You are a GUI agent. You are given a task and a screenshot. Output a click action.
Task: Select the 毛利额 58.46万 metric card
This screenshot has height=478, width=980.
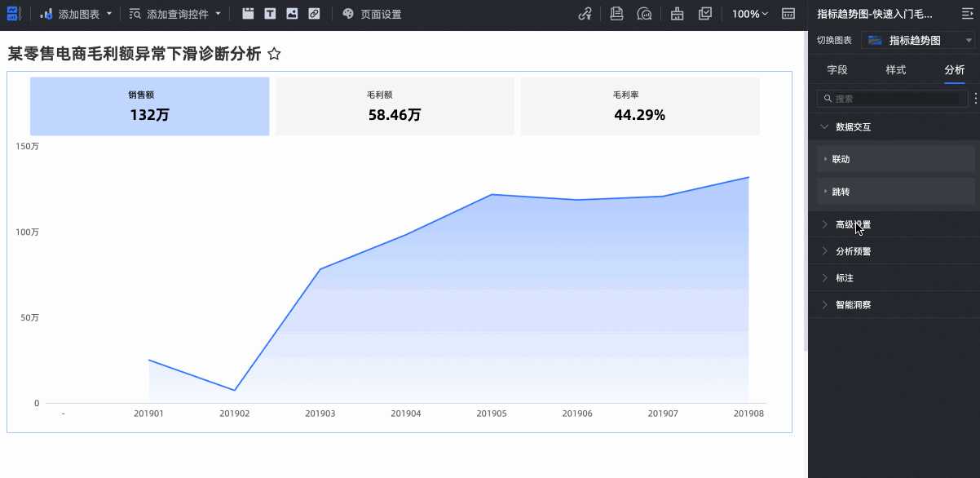click(x=395, y=106)
